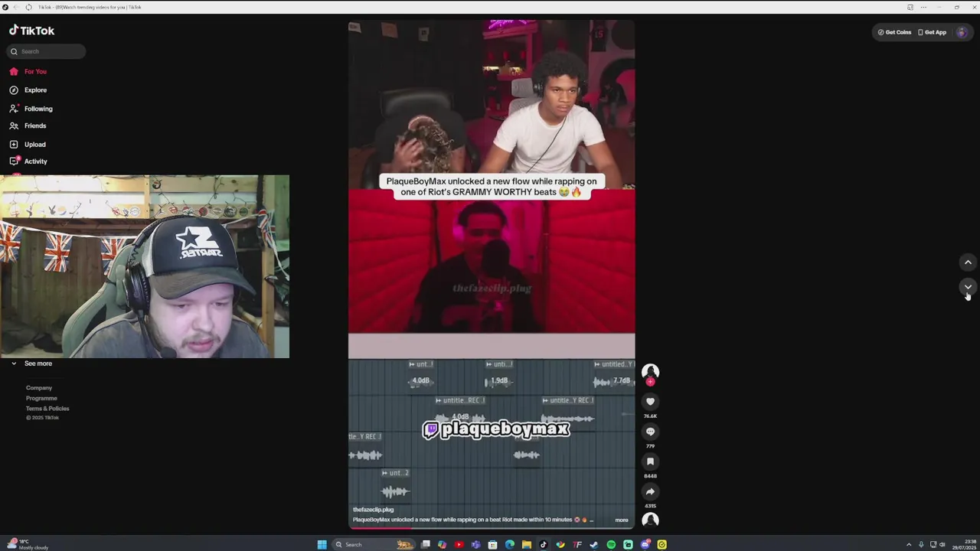980x551 pixels.
Task: Go to the previous video
Action: pos(968,262)
